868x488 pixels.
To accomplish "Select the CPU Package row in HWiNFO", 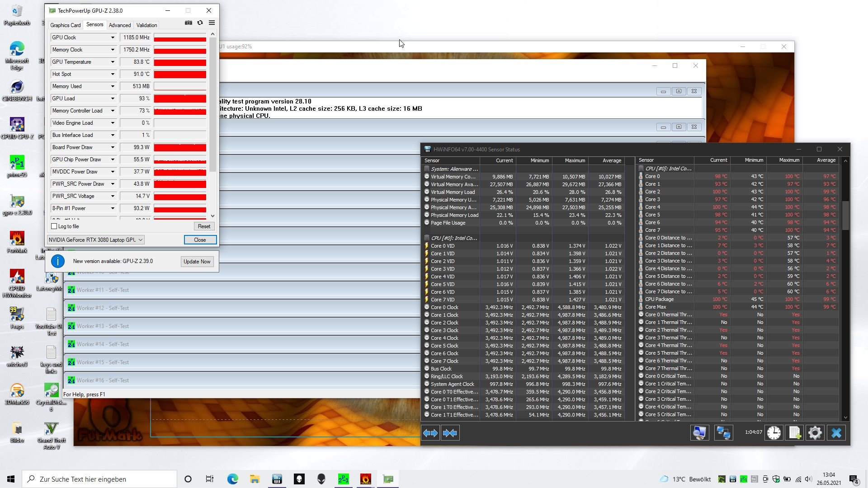I will (738, 299).
